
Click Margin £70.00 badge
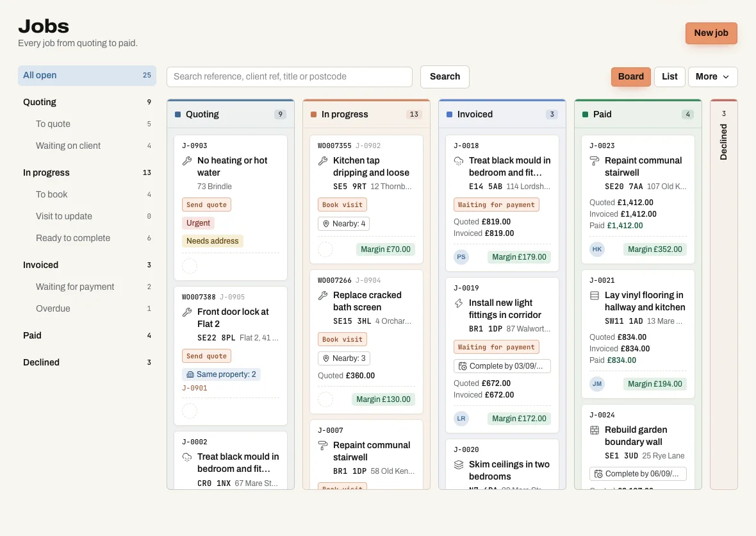[386, 249]
